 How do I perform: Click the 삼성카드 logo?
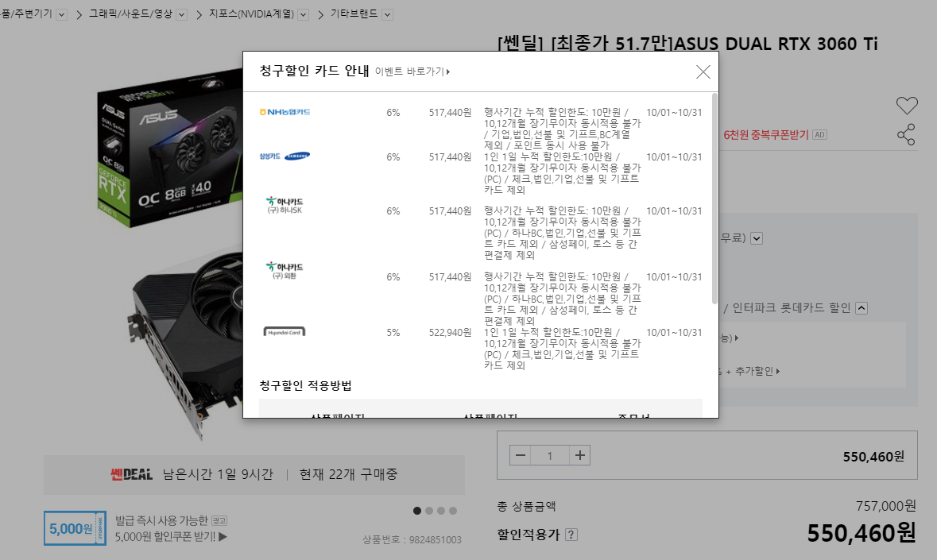coord(285,156)
